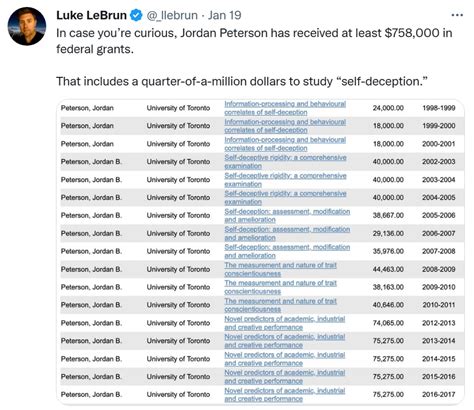This screenshot has width=474, height=410.
Task: Open the 2014-2015 Novel predictors link
Action: 285,359
